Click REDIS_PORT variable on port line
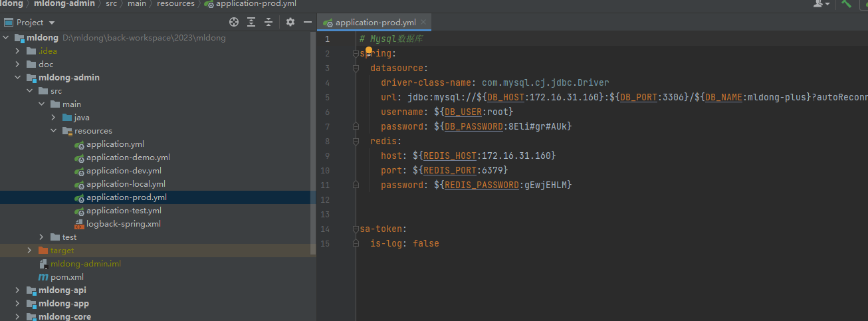Screen dimensions: 868x321 [x=449, y=171]
